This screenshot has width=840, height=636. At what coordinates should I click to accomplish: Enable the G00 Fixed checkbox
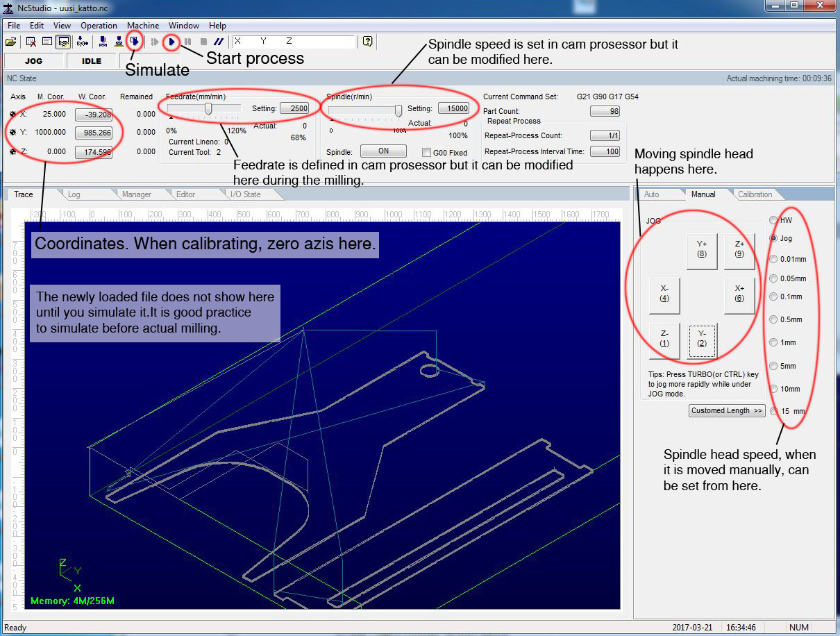coord(427,152)
